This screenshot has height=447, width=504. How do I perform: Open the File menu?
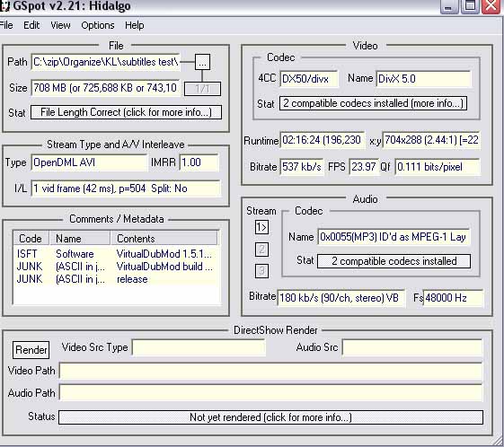(6, 25)
